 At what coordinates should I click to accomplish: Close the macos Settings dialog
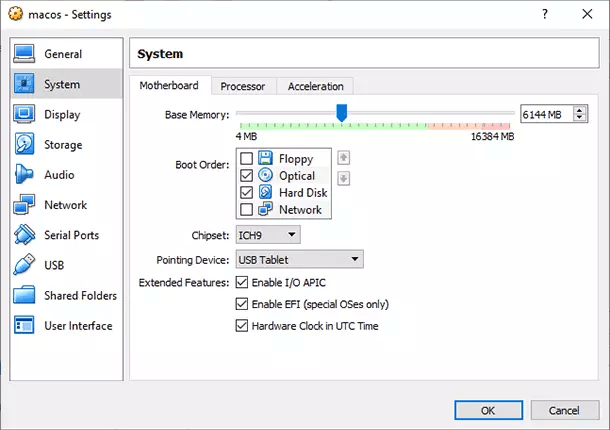pos(587,14)
